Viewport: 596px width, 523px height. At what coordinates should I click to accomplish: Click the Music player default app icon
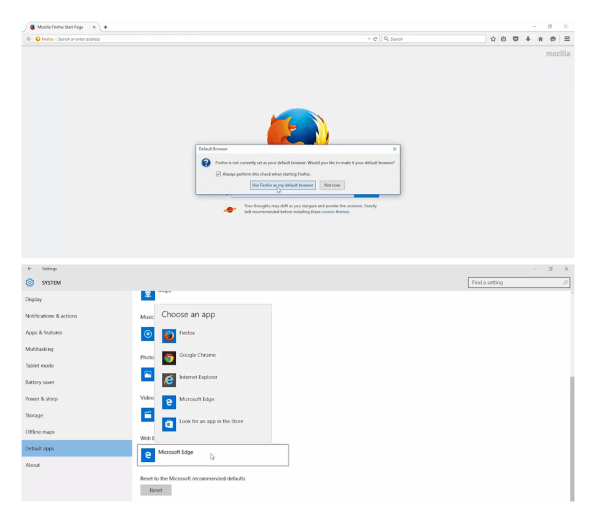tap(147, 334)
